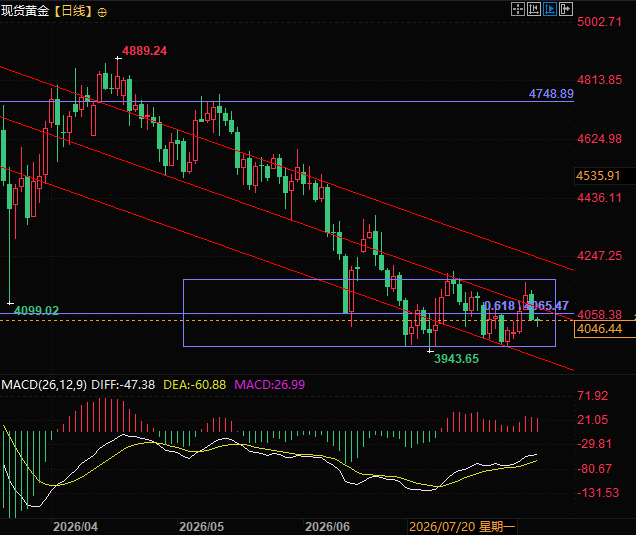
Task: Open the 【日线】 period selector
Action: 73,11
